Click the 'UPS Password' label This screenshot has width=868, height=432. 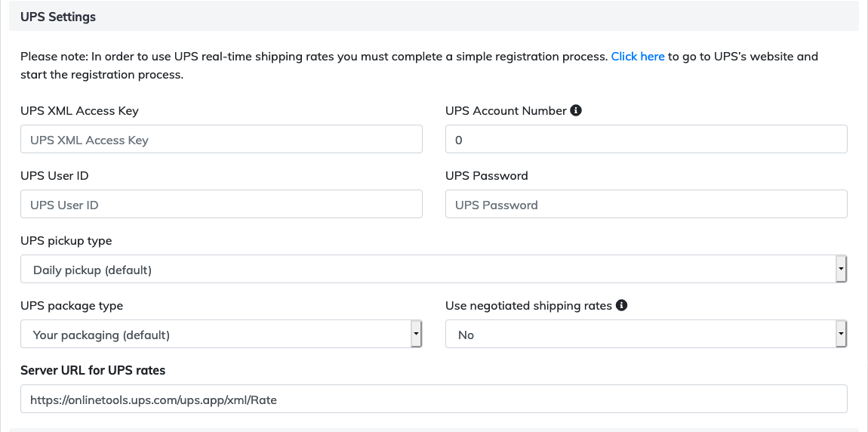486,175
